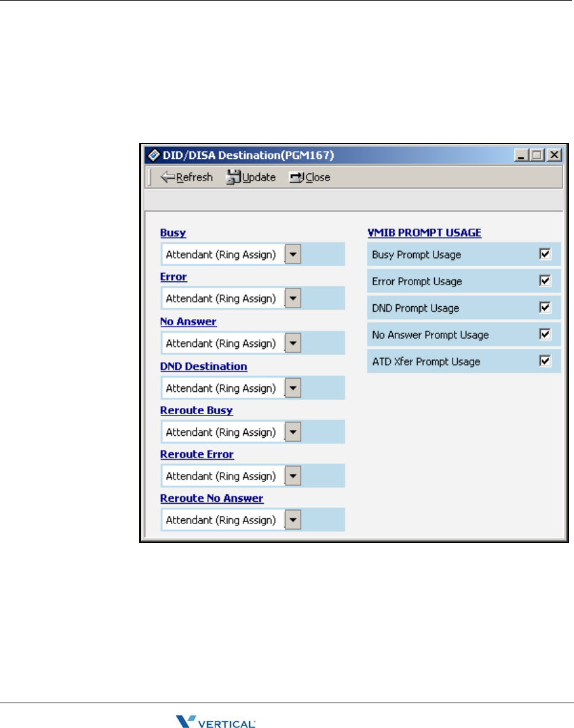Click the DND Destination link label

pyautogui.click(x=203, y=367)
